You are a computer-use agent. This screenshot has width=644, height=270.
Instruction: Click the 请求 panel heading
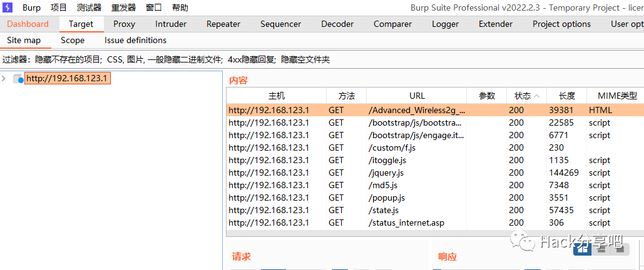click(x=242, y=257)
